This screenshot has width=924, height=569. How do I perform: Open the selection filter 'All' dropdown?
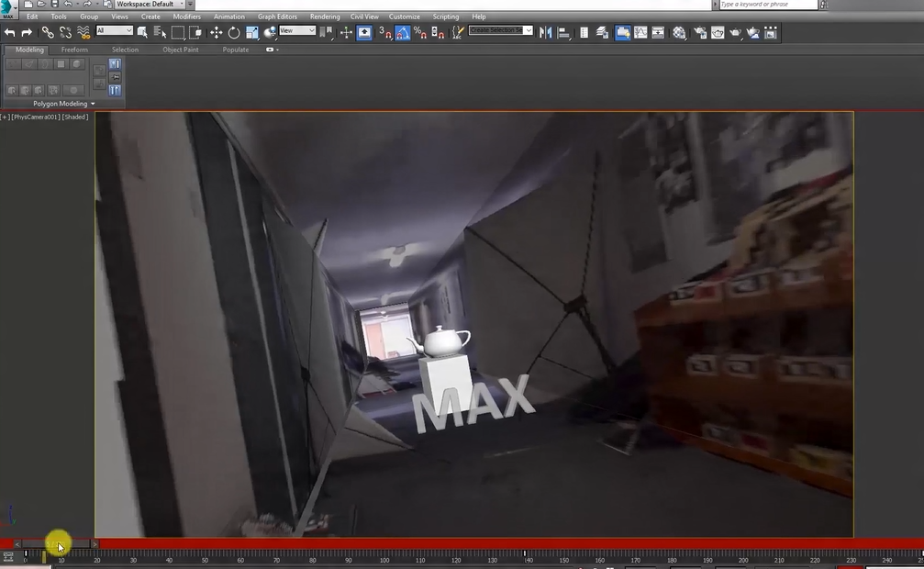point(115,30)
